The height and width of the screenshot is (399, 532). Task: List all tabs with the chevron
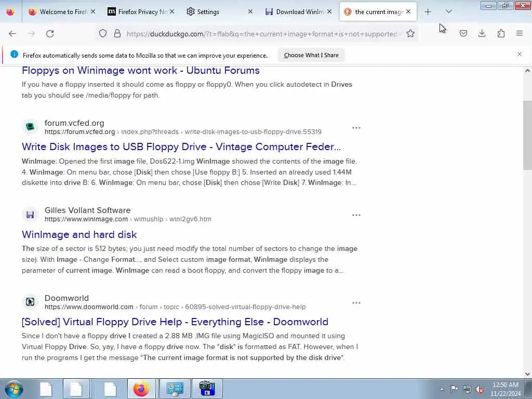448,12
